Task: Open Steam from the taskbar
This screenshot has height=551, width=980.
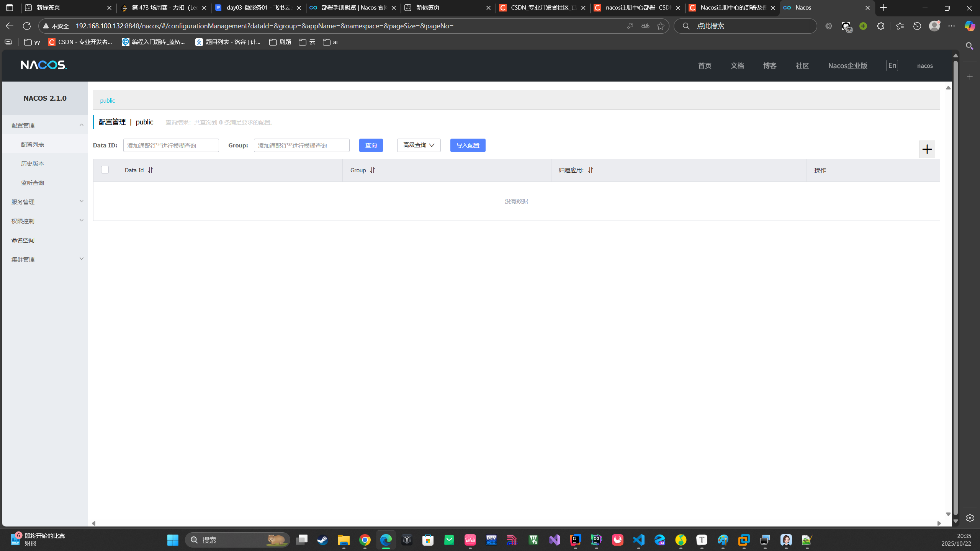Action: pyautogui.click(x=322, y=540)
